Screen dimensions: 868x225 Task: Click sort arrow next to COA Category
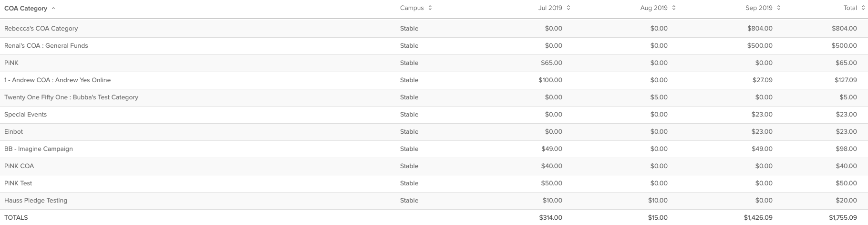[x=53, y=9]
